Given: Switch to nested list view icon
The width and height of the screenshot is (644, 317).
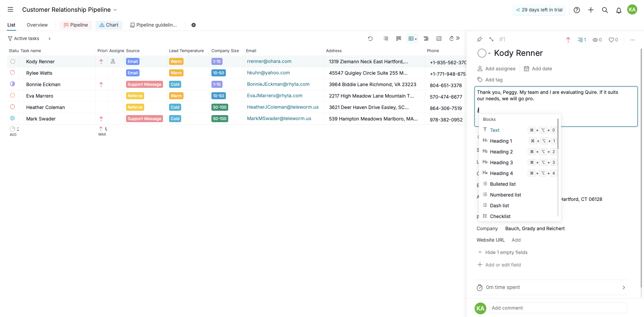Looking at the screenshot, I should tap(386, 39).
